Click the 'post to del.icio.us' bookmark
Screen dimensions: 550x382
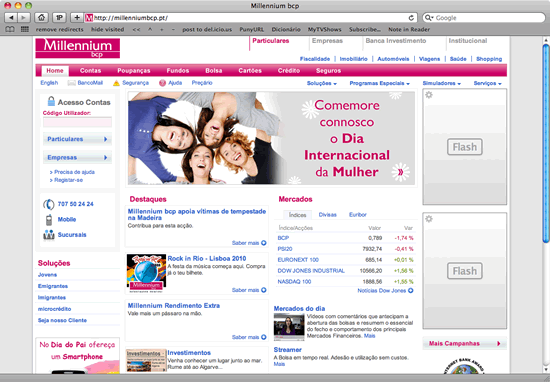[207, 29]
